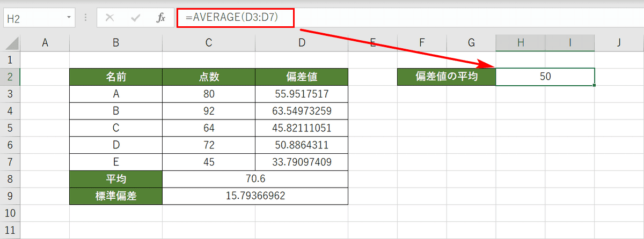
Task: Select column I header
Action: 570,42
